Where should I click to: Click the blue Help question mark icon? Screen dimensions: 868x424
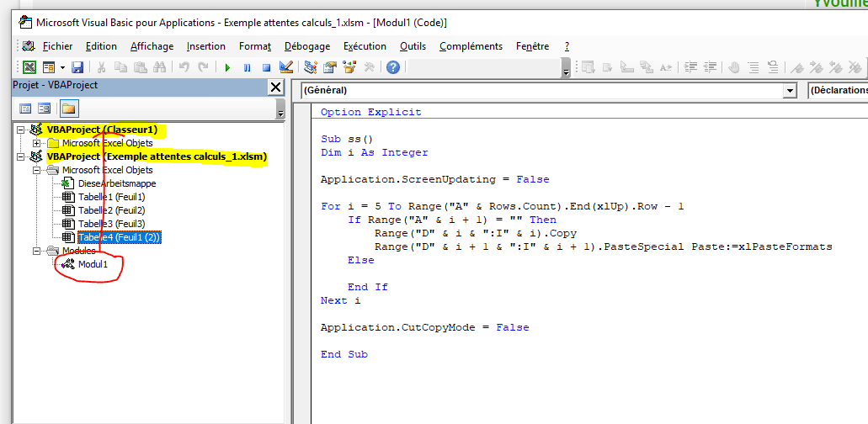[392, 67]
